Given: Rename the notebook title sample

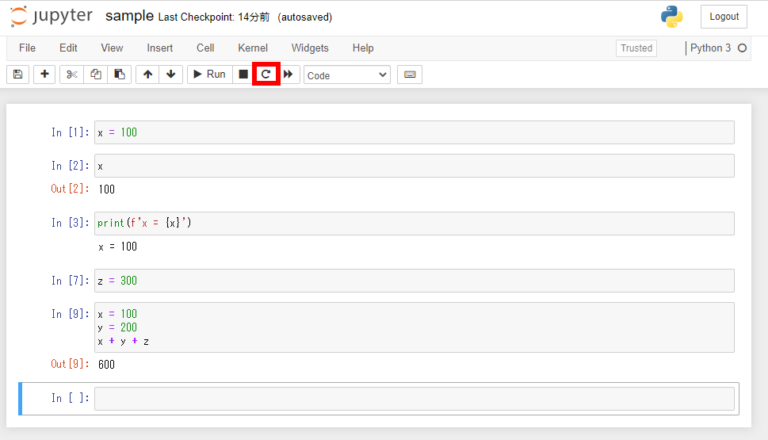Looking at the screenshot, I should coord(129,16).
